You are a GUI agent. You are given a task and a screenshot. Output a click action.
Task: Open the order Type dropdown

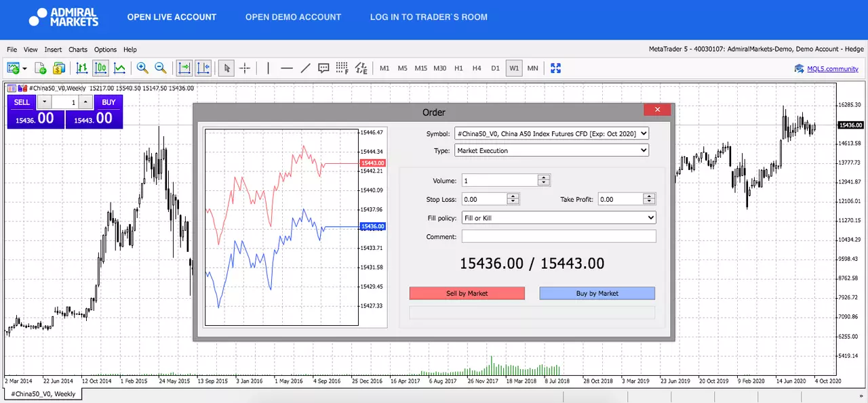tap(552, 150)
